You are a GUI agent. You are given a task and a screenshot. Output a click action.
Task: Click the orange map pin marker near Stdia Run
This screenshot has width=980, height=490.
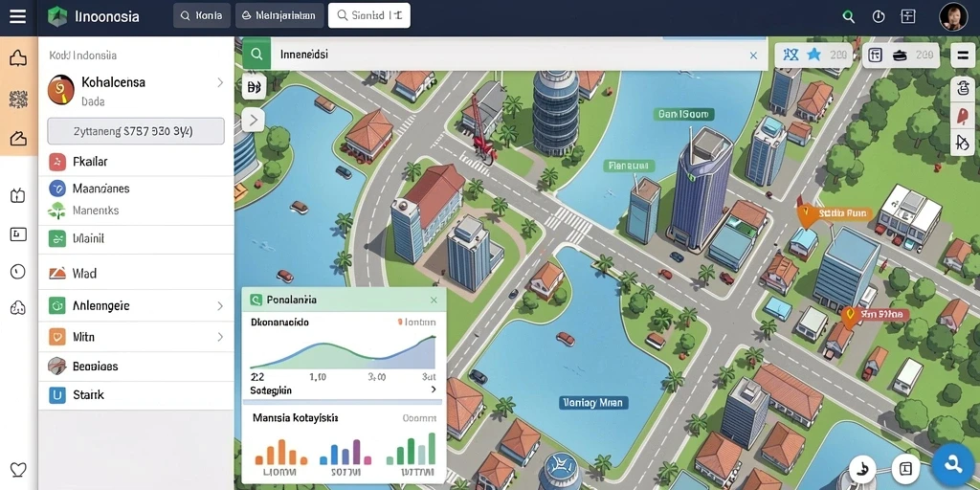806,215
